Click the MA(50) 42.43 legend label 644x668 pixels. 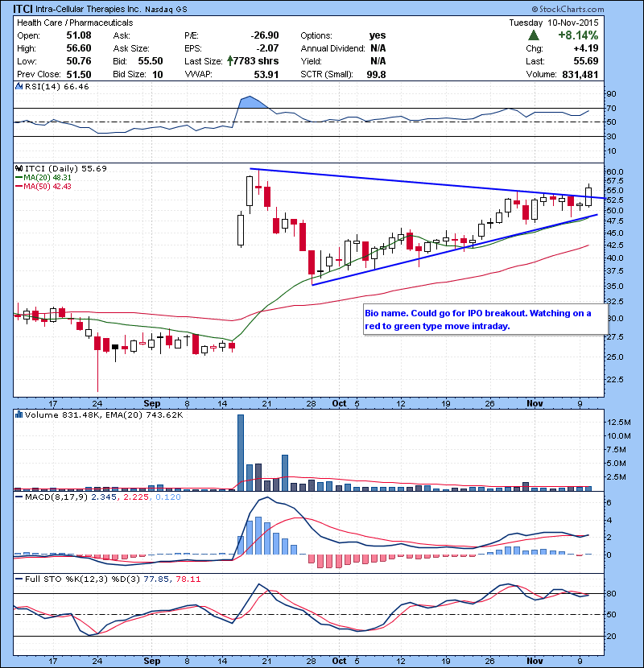[x=47, y=187]
